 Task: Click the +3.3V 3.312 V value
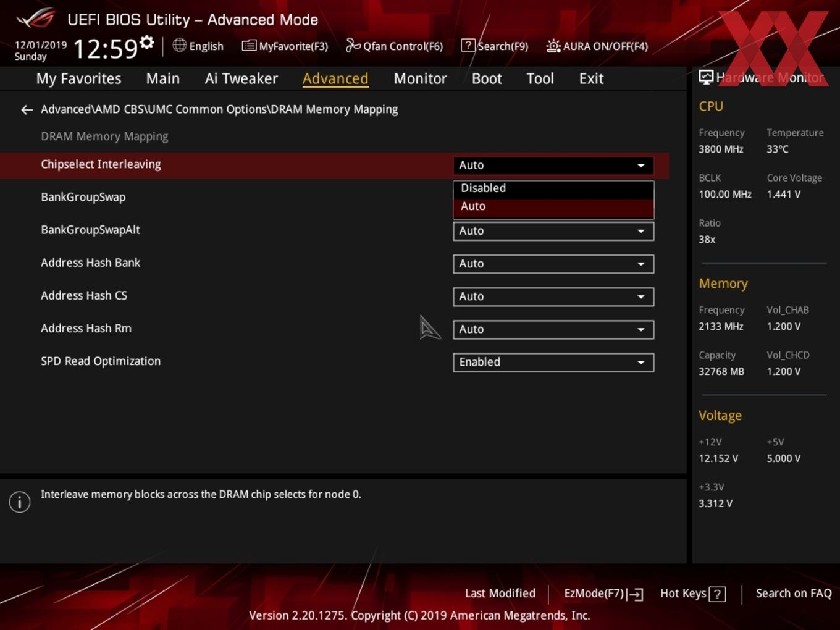[x=715, y=503]
